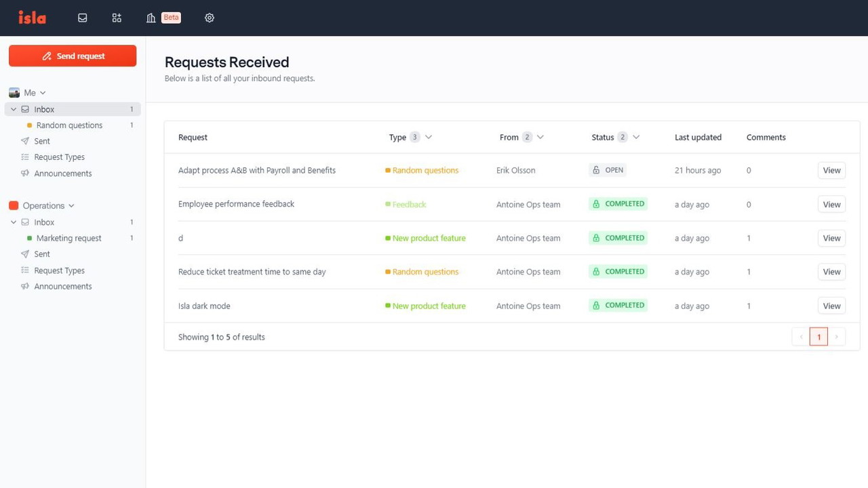Image resolution: width=868 pixels, height=488 pixels.
Task: Expand the From column filter dropdown
Action: tap(540, 137)
